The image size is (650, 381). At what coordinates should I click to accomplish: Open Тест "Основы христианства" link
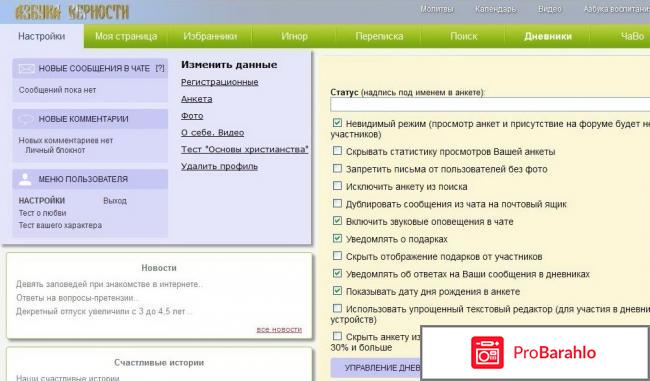pyautogui.click(x=245, y=150)
